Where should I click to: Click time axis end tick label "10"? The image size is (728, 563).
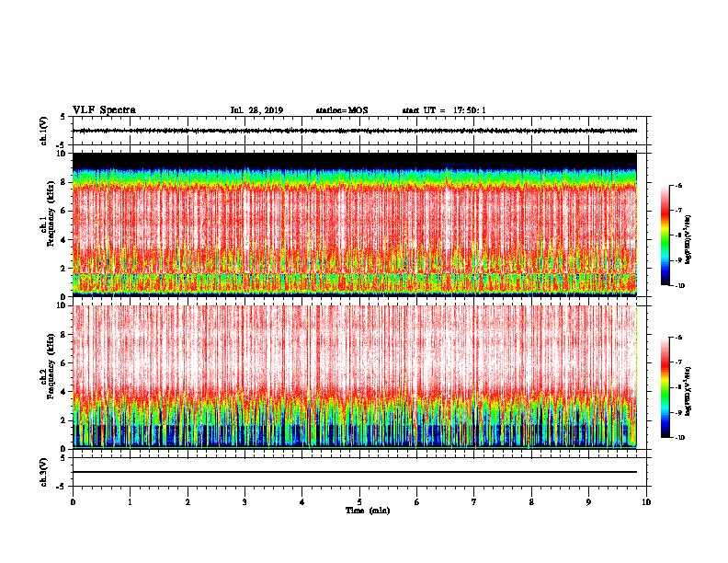(646, 501)
